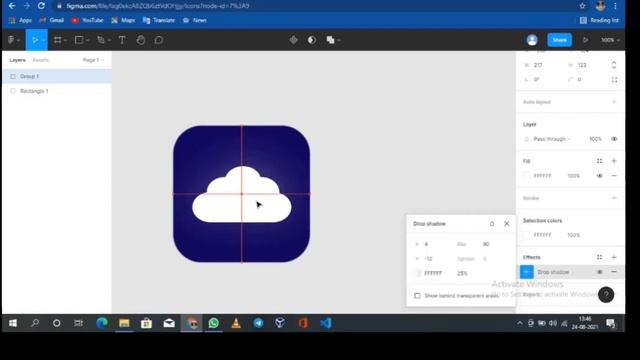Screen dimensions: 640x360
Task: Click the independent corners icon
Action: pyautogui.click(x=614, y=80)
